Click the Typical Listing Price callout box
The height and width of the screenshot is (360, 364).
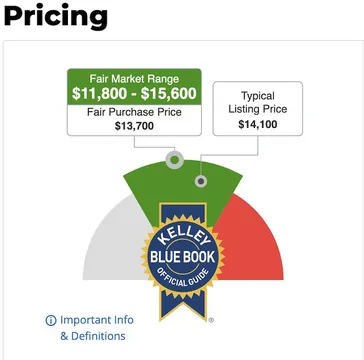tap(258, 109)
